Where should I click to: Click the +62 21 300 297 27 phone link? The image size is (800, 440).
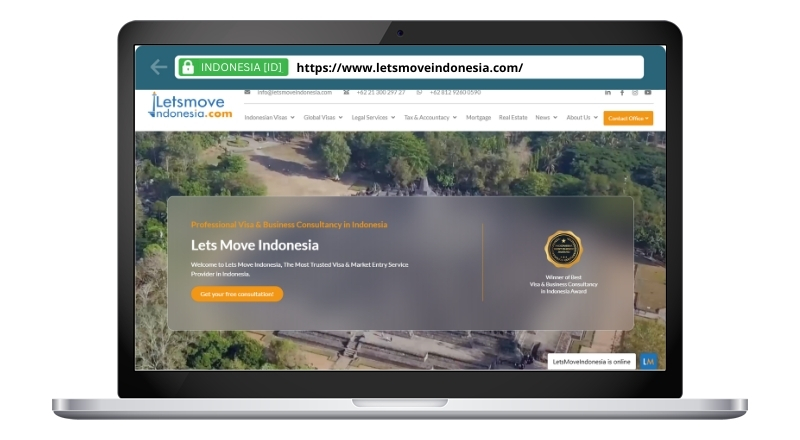[x=381, y=92]
